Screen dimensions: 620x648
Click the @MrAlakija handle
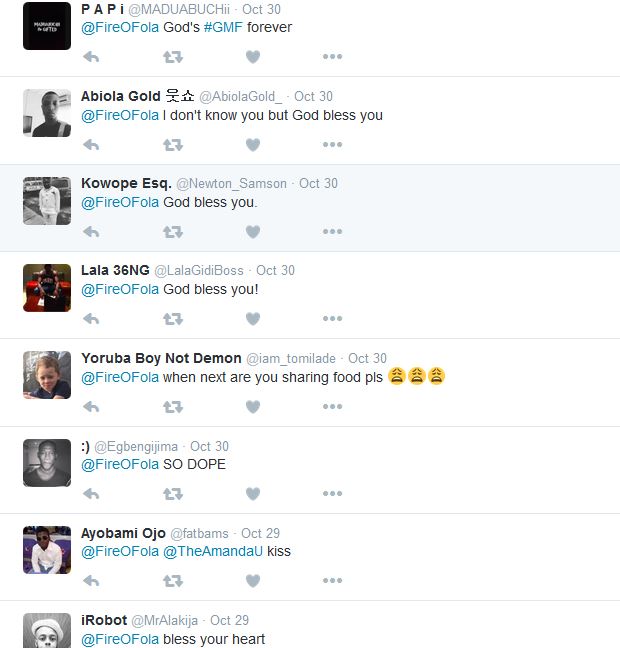click(165, 620)
